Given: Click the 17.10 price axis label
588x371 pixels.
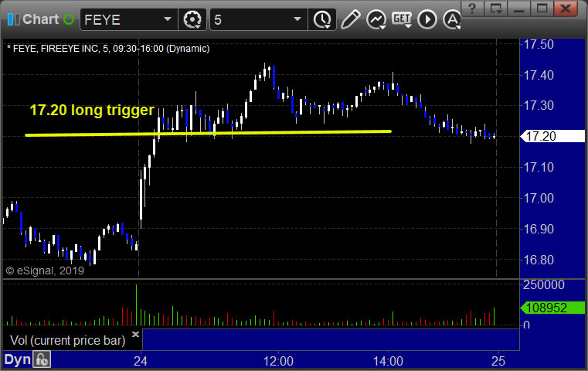Looking at the screenshot, I should [x=539, y=167].
